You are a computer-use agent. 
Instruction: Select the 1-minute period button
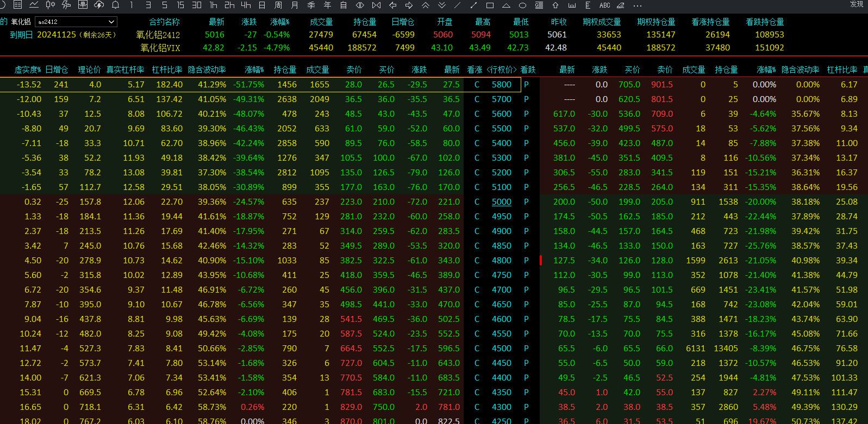[x=132, y=5]
